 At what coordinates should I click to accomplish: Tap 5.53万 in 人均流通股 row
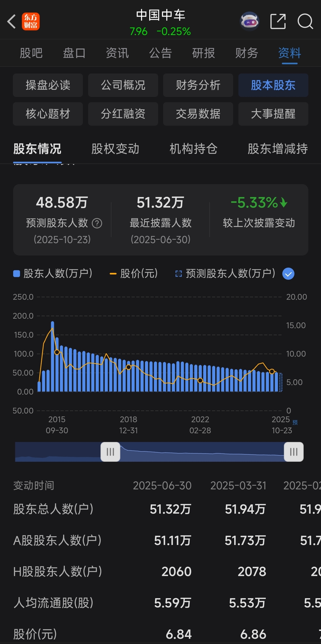247,603
